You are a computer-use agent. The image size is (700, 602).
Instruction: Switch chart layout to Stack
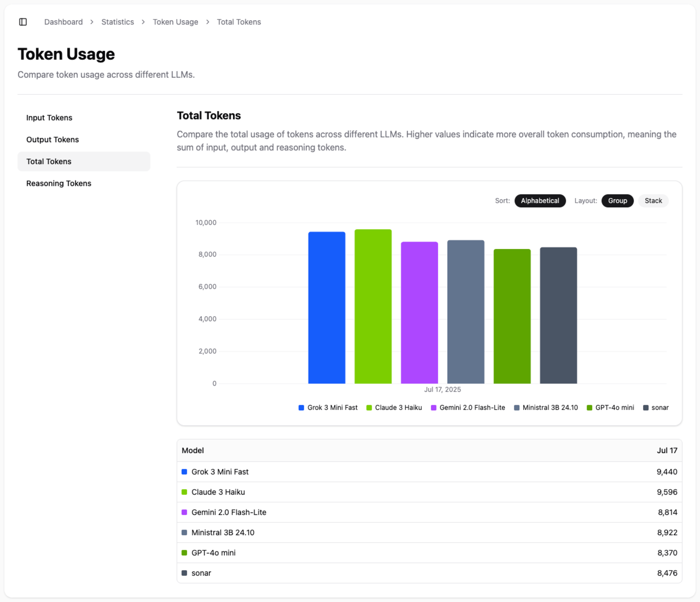click(x=653, y=201)
